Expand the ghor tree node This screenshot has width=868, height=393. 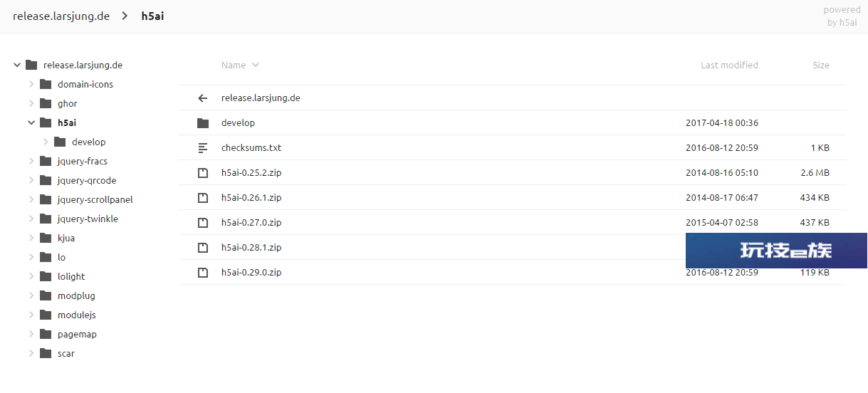click(x=31, y=103)
